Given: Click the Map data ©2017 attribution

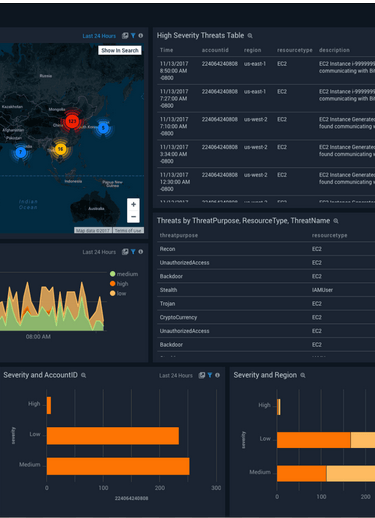Looking at the screenshot, I should click(x=93, y=230).
